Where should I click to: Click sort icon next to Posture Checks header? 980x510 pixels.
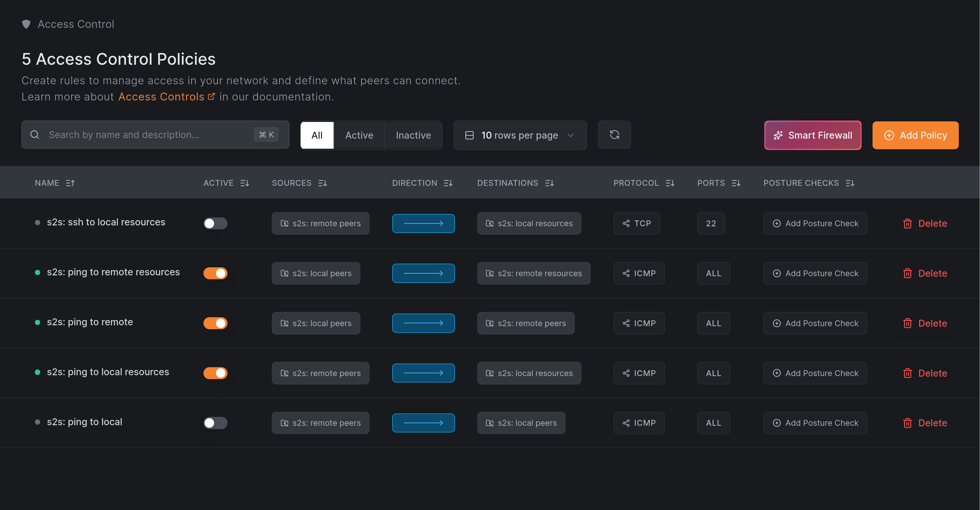850,183
